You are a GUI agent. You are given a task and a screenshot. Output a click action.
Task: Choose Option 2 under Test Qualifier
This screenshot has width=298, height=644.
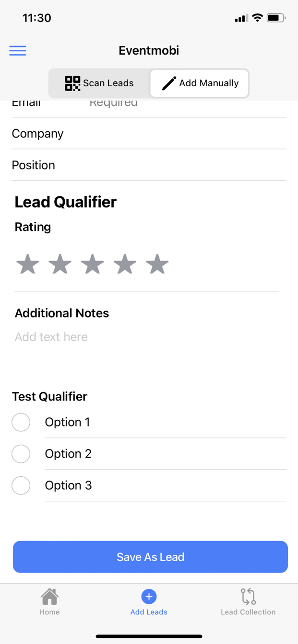click(x=21, y=454)
